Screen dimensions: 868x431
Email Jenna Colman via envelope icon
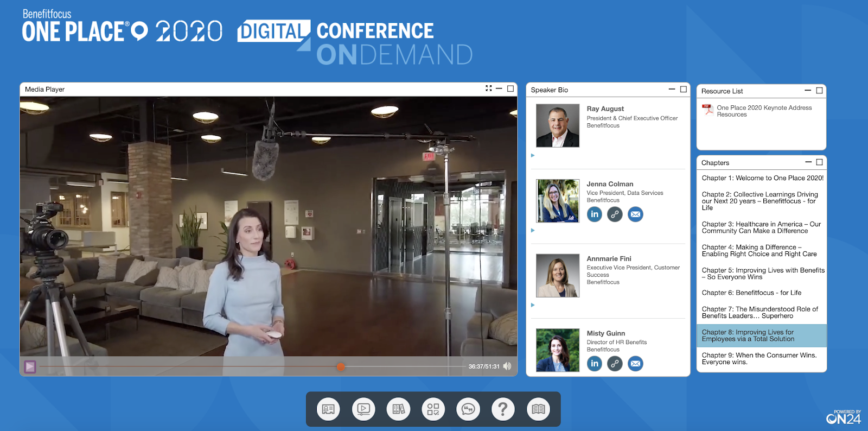tap(635, 214)
